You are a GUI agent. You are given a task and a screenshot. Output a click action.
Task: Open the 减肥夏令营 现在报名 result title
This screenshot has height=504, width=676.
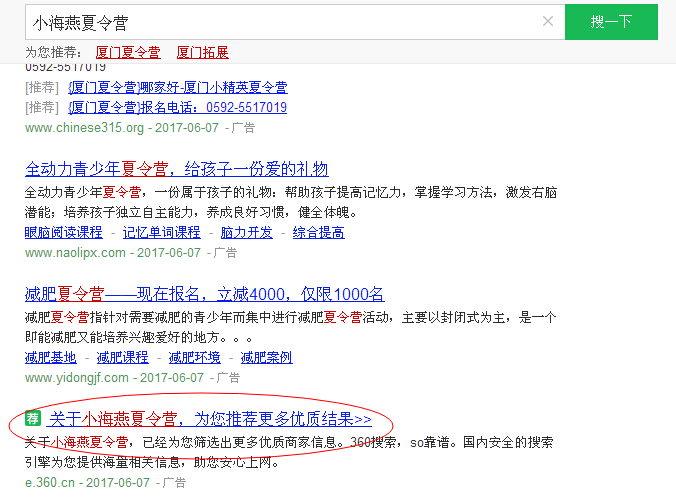coord(204,294)
